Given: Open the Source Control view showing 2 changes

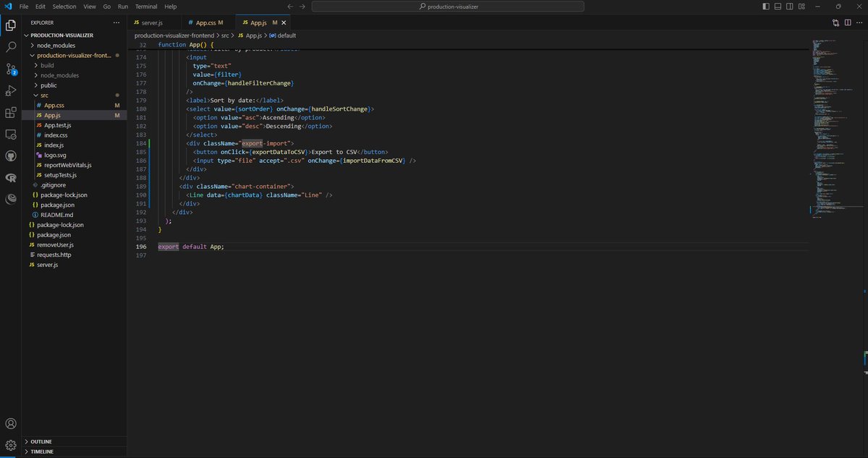Looking at the screenshot, I should [x=10, y=69].
